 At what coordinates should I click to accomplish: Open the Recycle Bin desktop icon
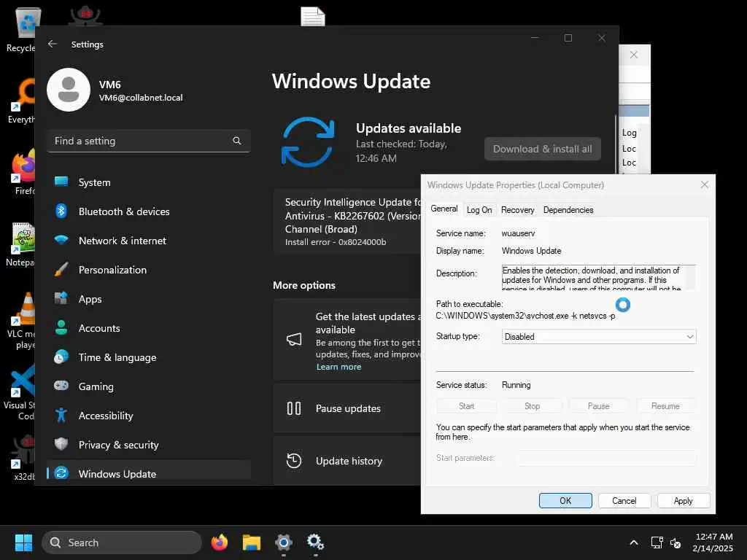(23, 29)
